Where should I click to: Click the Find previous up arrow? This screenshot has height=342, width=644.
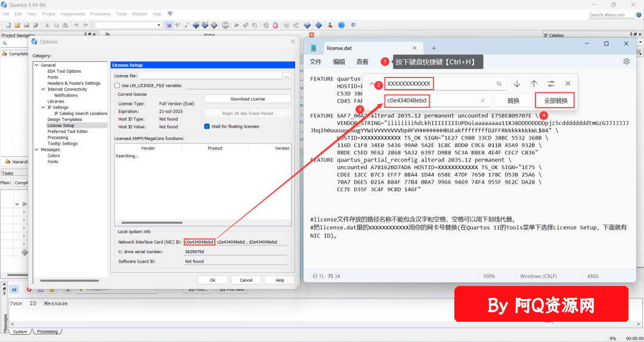pyautogui.click(x=534, y=84)
